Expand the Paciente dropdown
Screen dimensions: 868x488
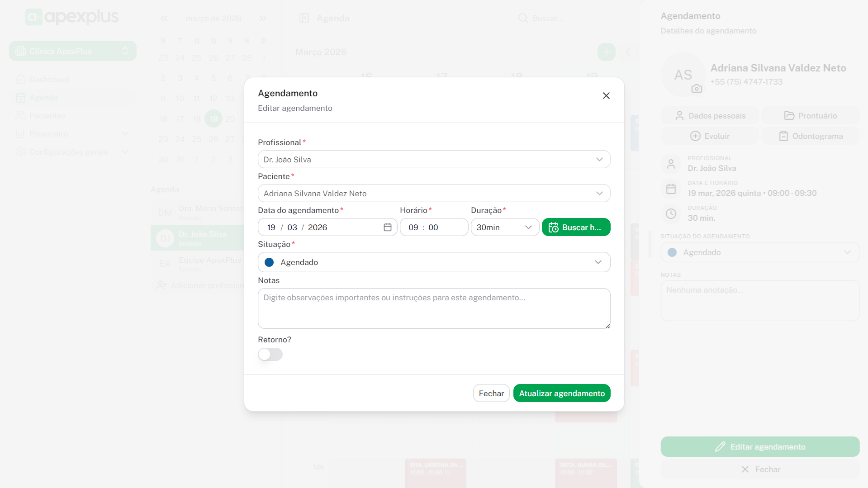[433, 194]
